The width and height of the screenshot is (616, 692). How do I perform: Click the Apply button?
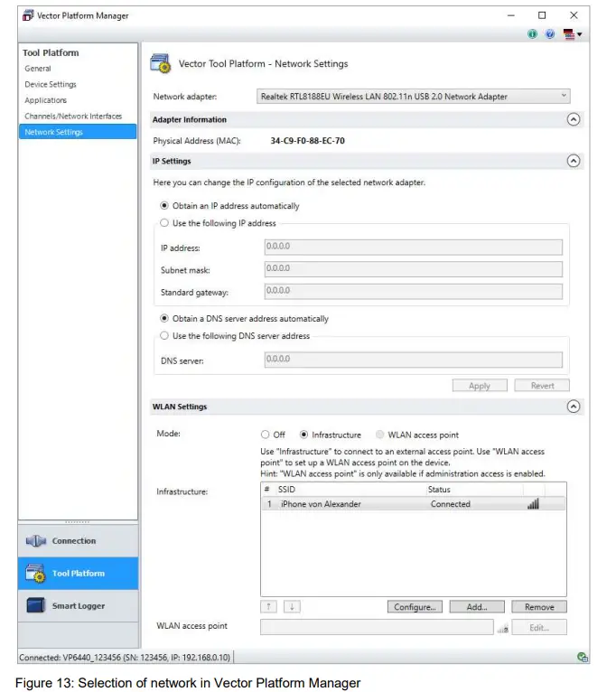pyautogui.click(x=480, y=385)
